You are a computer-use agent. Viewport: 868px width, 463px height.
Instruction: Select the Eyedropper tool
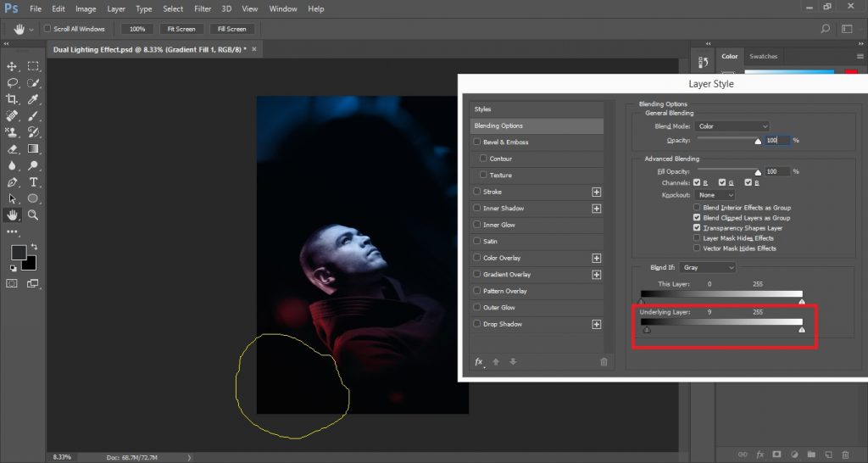pos(33,100)
